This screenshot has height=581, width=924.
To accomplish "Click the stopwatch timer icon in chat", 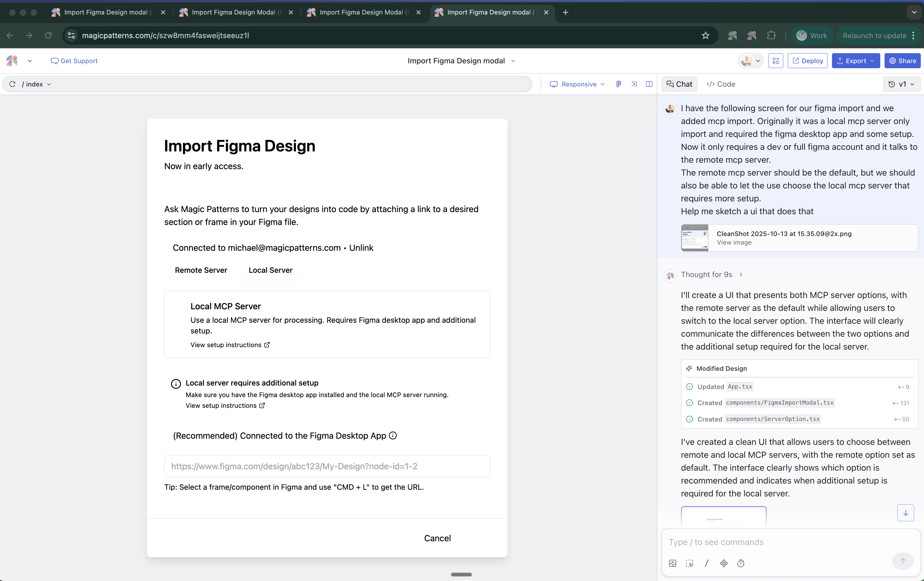I will point(740,563).
